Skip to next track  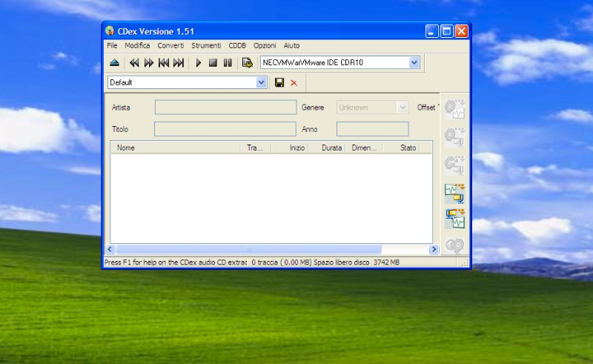pos(179,63)
